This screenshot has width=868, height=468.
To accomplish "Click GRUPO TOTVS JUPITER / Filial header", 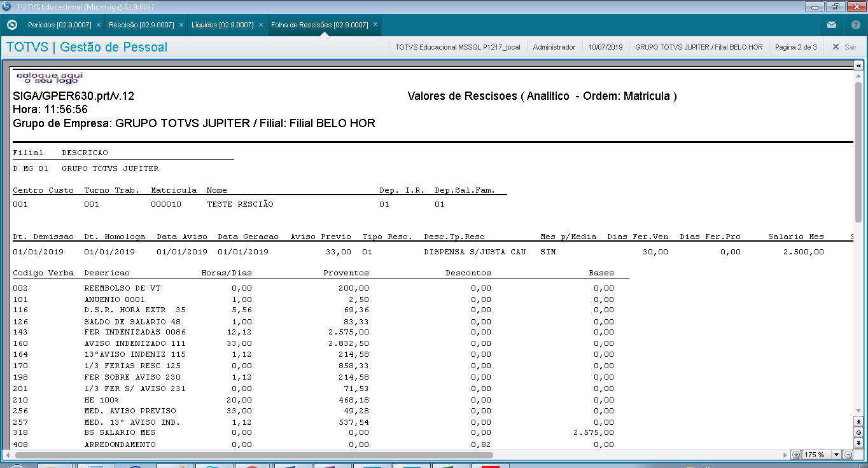I will [699, 47].
